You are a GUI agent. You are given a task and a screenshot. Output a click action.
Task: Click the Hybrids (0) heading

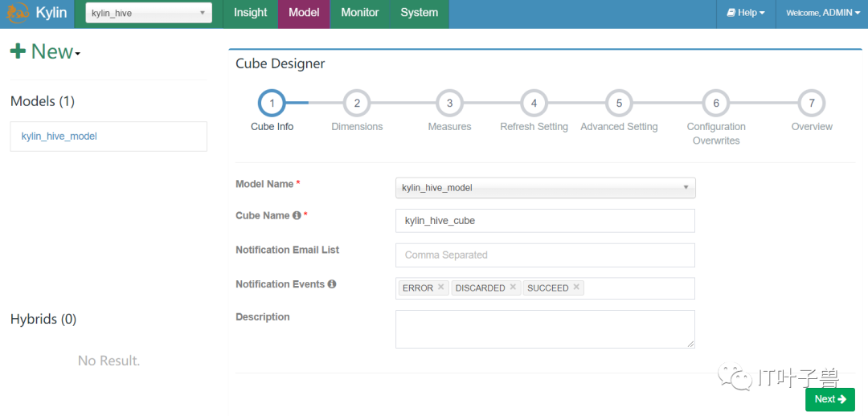click(43, 319)
